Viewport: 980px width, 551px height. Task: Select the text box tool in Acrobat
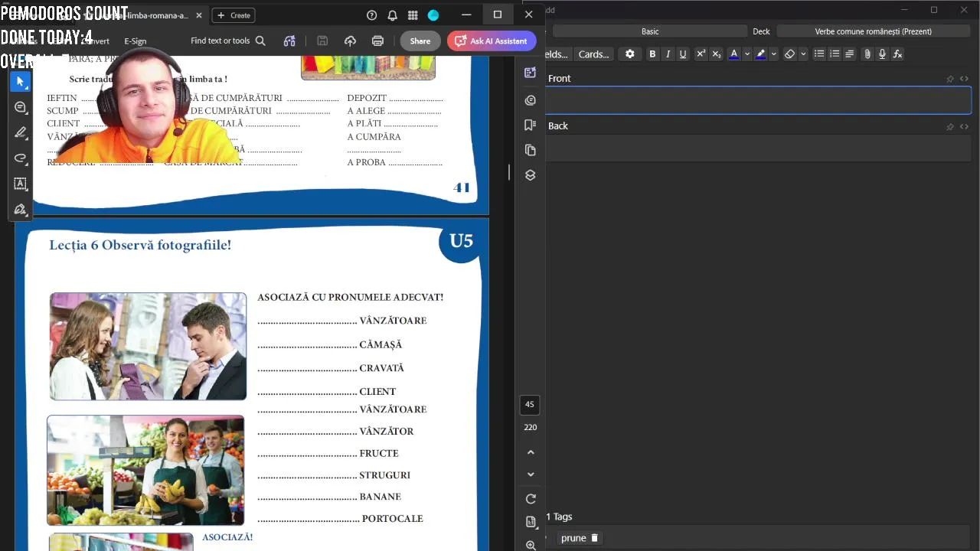click(21, 184)
